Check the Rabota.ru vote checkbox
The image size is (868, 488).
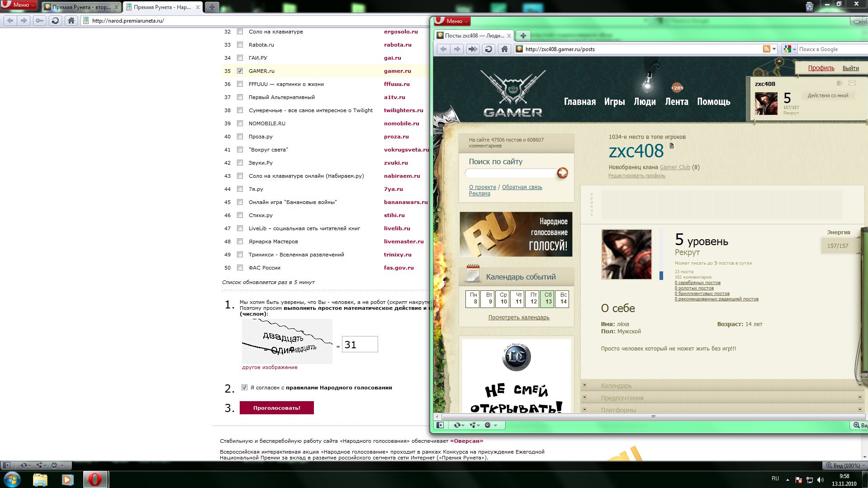coord(240,45)
